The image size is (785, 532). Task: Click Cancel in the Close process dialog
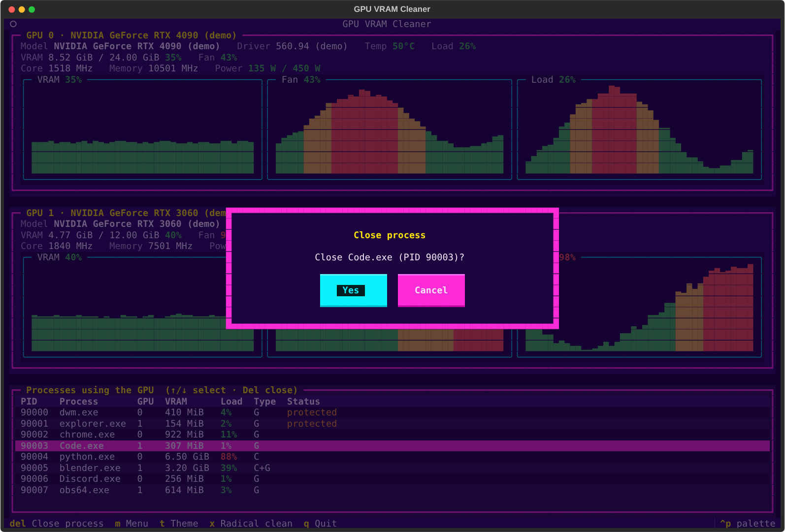click(431, 290)
